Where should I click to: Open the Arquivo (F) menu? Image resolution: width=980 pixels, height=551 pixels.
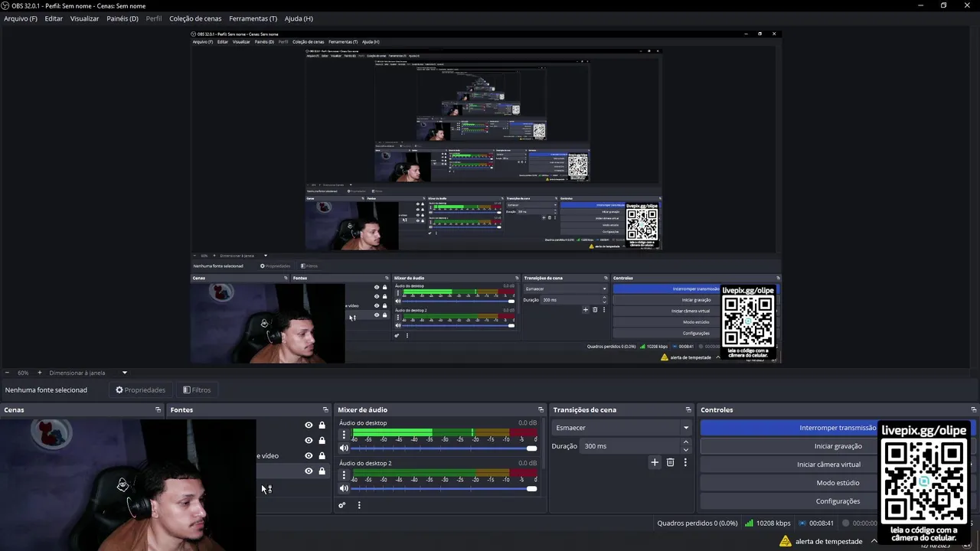point(21,18)
